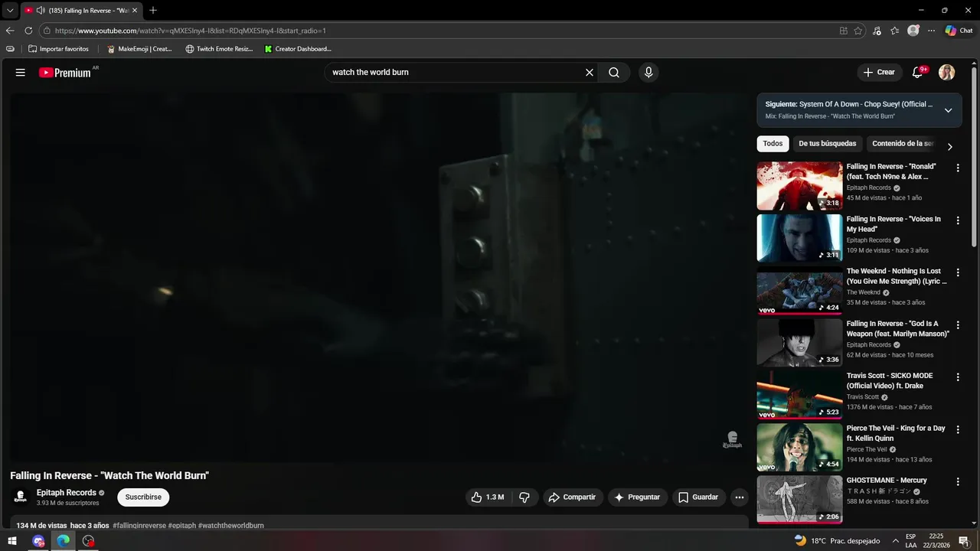The width and height of the screenshot is (980, 551).
Task: Select "De tus búsquedas" filter chip
Action: coord(827,143)
